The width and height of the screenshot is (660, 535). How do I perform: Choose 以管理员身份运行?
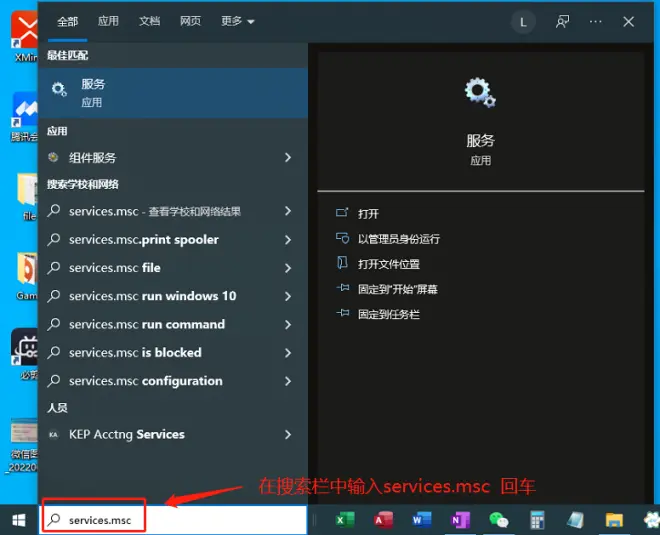tap(399, 239)
